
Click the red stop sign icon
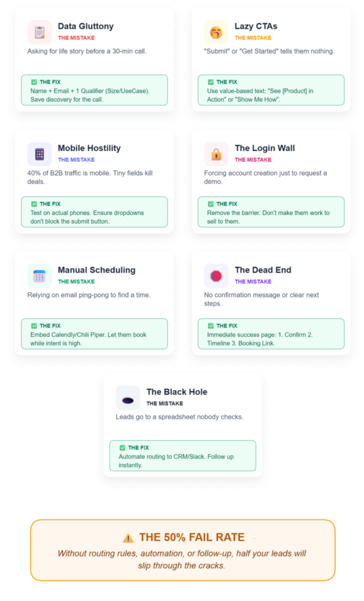pyautogui.click(x=216, y=276)
